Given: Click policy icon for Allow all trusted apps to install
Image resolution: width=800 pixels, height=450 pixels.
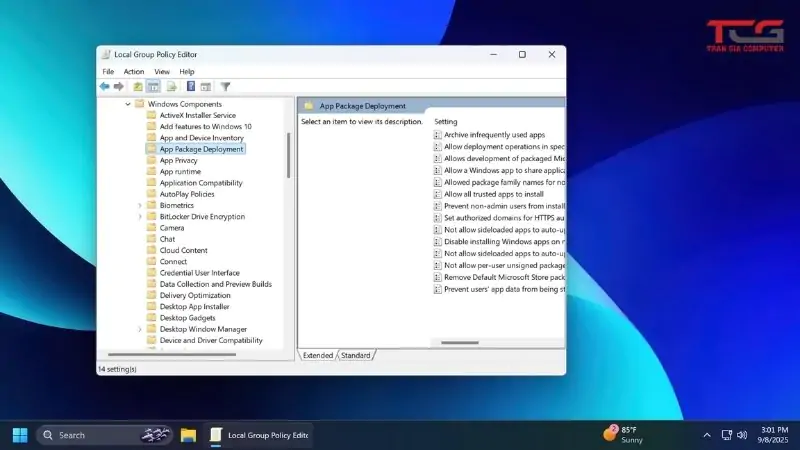Looking at the screenshot, I should (x=437, y=194).
